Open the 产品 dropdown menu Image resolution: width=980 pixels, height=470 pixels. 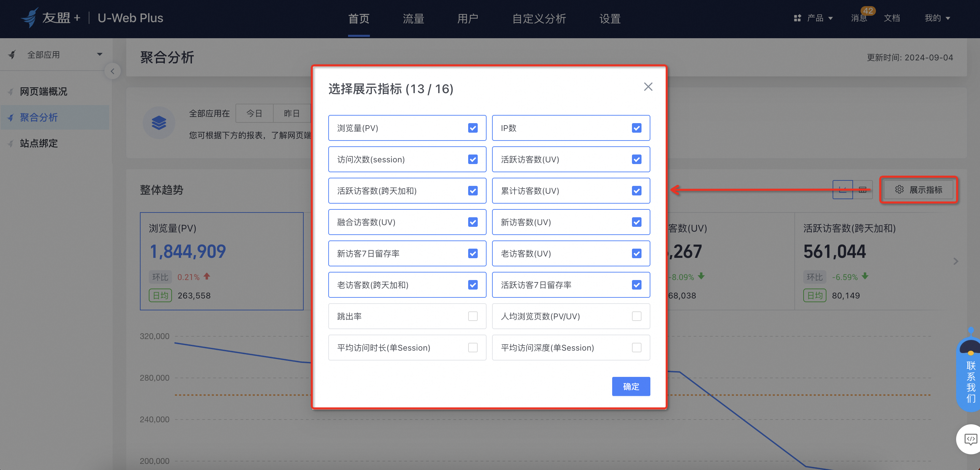pos(813,18)
